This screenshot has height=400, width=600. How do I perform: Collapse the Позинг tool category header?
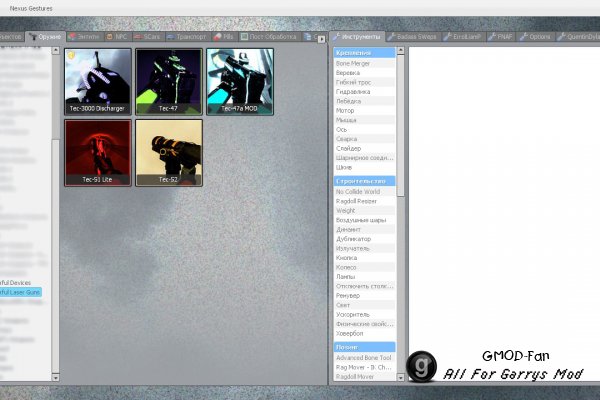364,347
